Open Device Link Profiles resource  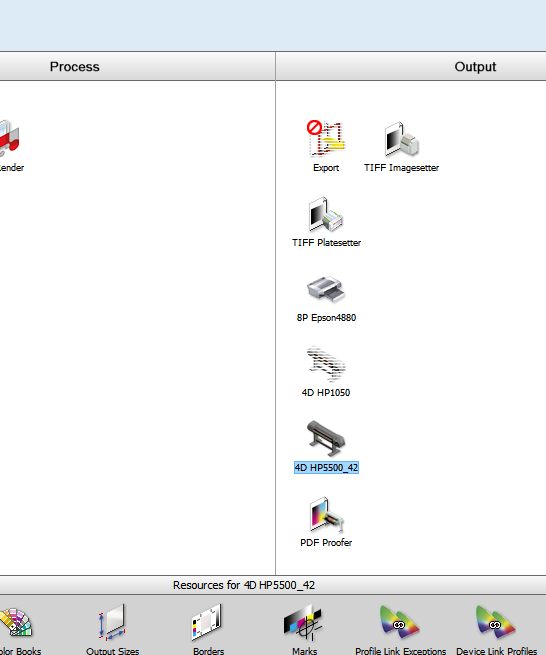(x=496, y=622)
